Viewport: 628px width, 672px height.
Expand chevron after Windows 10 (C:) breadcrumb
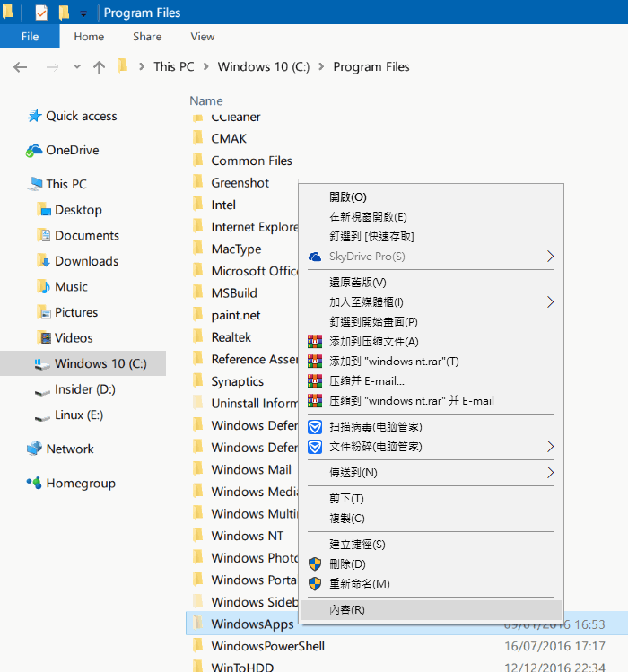(321, 67)
